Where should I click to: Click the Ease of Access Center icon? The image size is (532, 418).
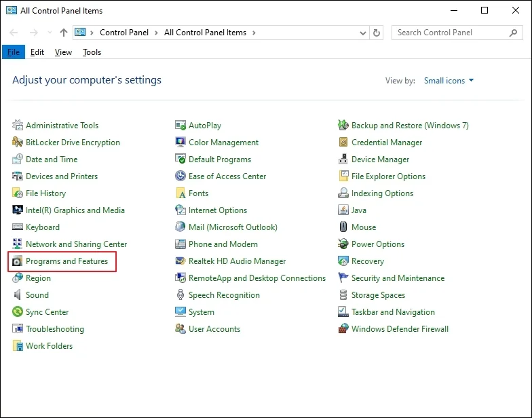point(180,176)
